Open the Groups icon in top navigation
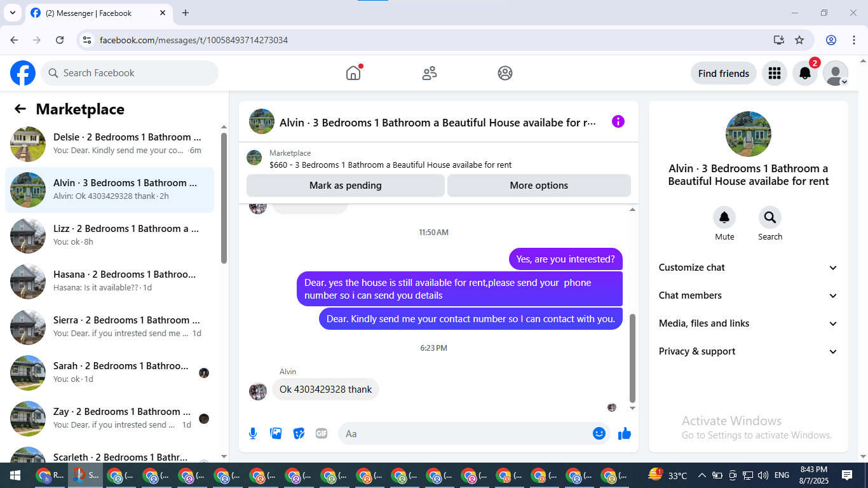 coord(505,73)
